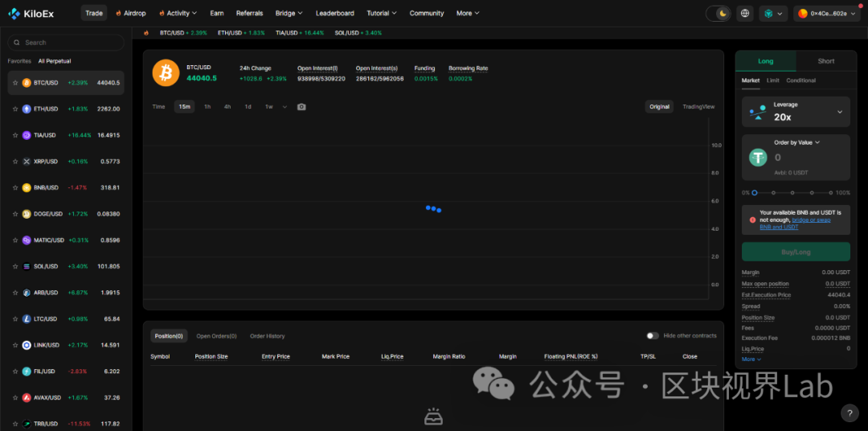Click the red warning alert icon
The height and width of the screenshot is (431, 868).
coord(752,220)
